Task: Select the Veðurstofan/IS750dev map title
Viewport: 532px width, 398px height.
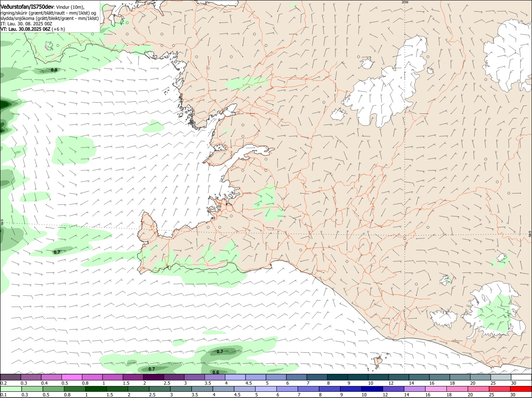Action: tap(27, 6)
